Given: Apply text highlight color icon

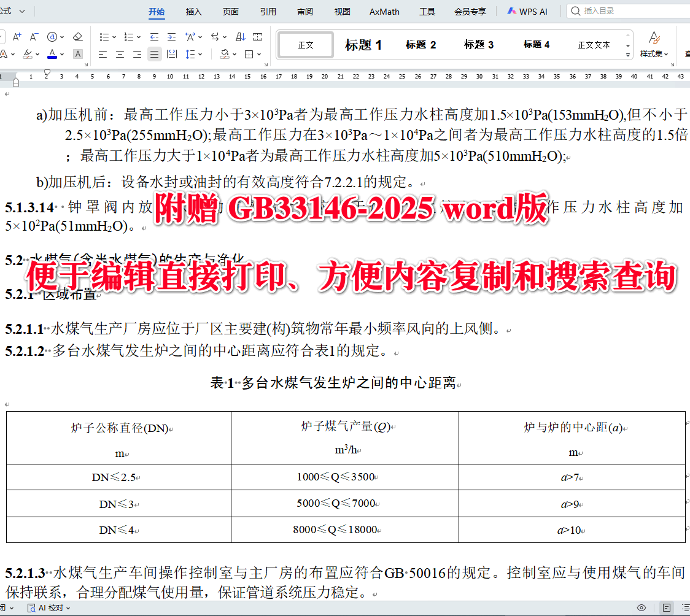Looking at the screenshot, I should [x=27, y=54].
